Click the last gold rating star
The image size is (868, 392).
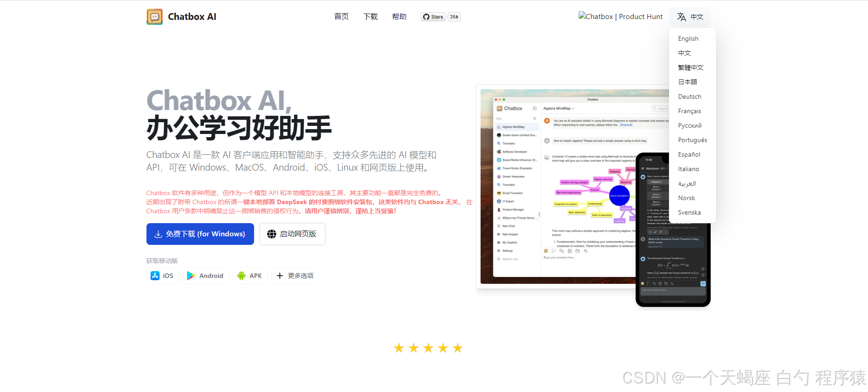tap(458, 348)
